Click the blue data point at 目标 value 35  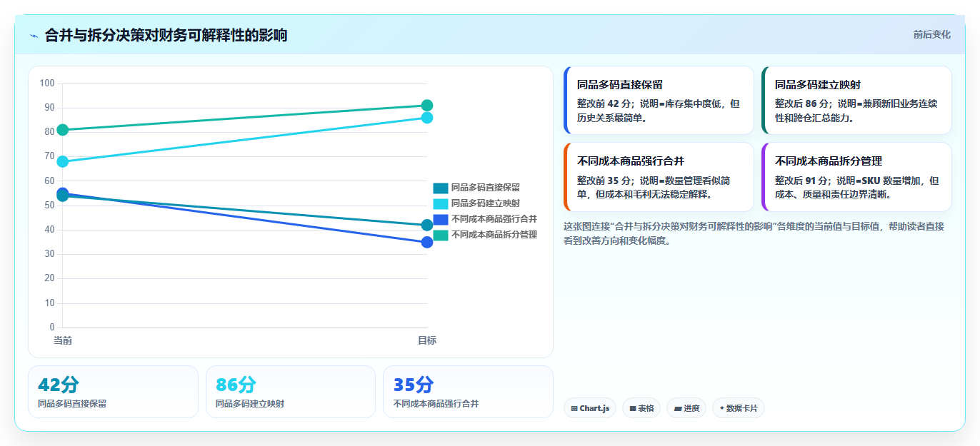pos(427,242)
